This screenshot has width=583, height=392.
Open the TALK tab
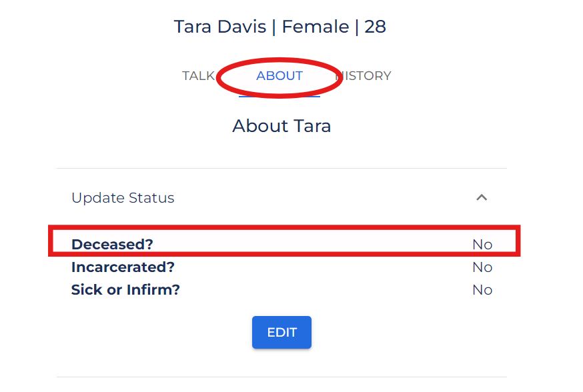(198, 76)
